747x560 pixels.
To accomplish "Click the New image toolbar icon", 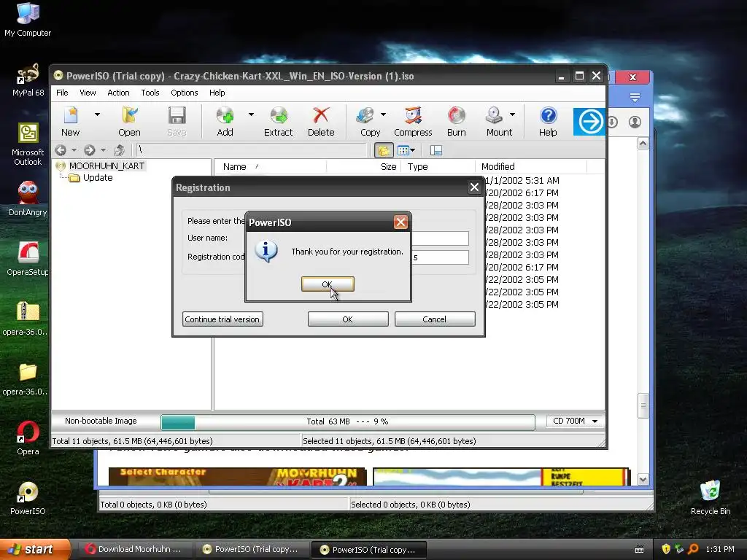I will pos(71,122).
